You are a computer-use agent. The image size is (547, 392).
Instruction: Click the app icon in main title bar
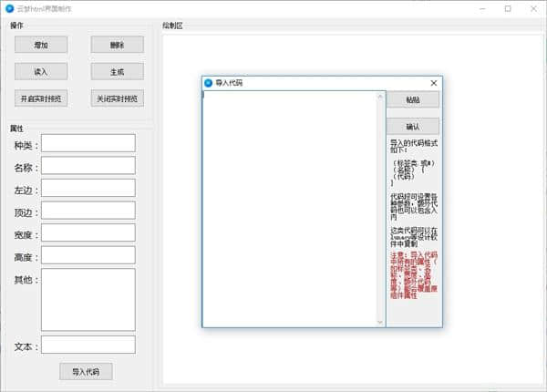[10, 8]
